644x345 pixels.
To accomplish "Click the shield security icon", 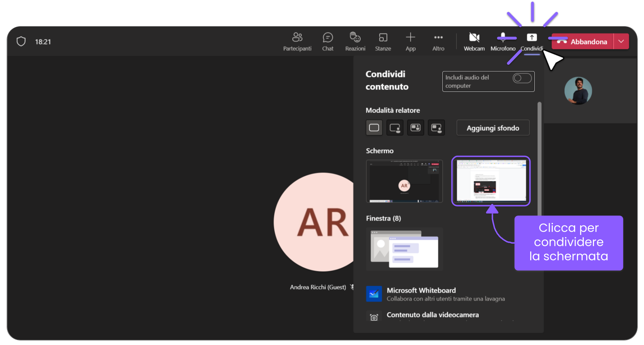I will (21, 42).
